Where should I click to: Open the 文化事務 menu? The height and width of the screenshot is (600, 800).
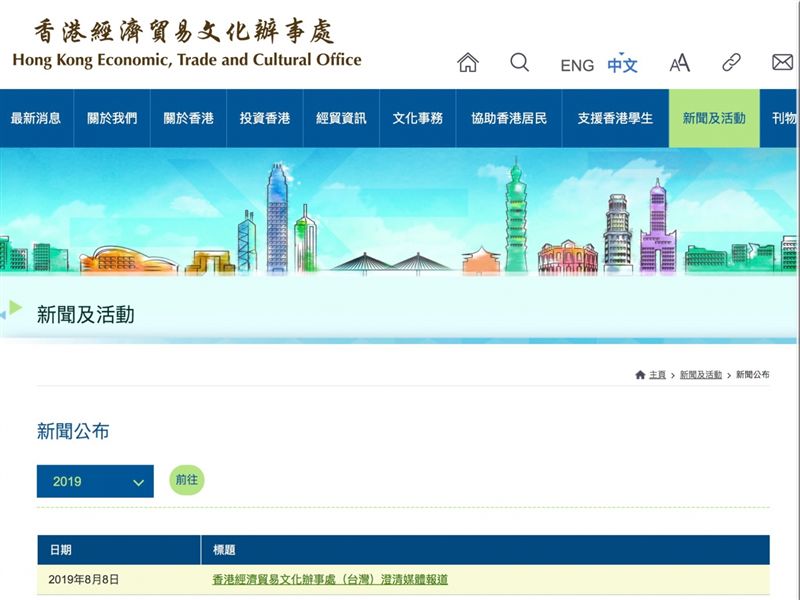(x=417, y=118)
